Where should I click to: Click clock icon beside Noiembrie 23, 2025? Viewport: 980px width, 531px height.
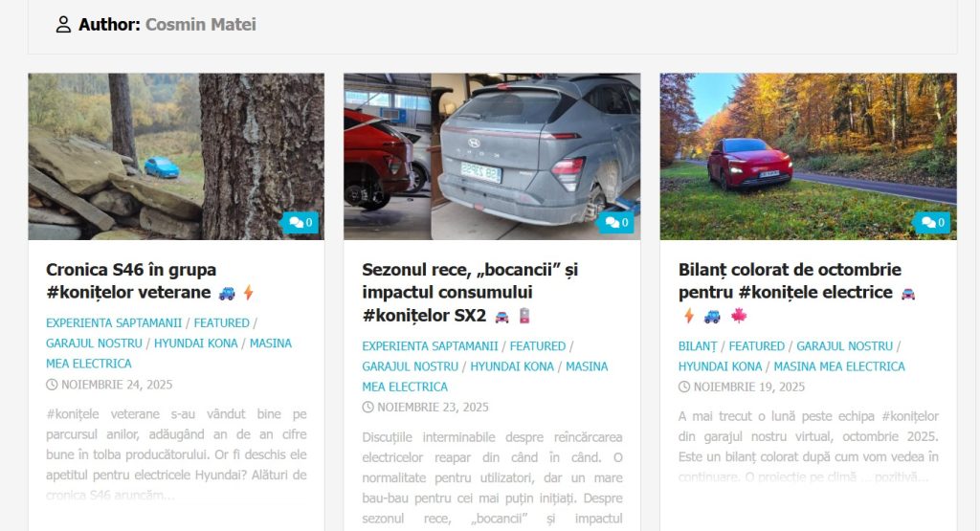point(368,408)
